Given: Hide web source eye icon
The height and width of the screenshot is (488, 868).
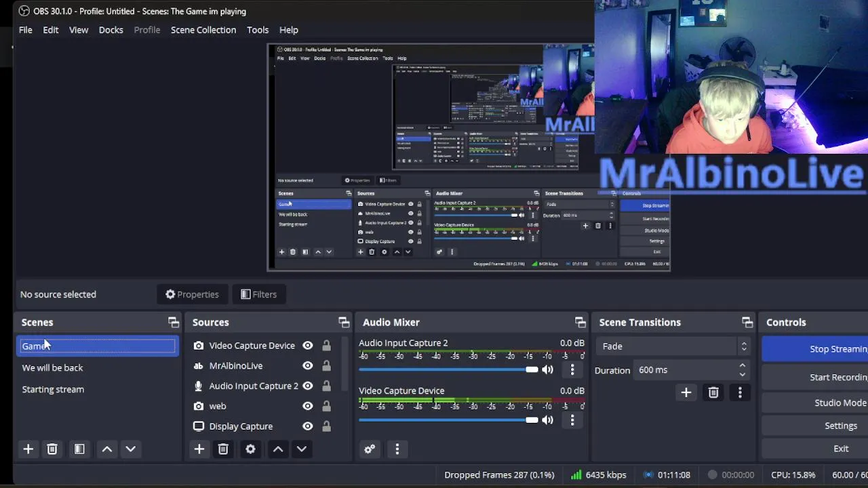Looking at the screenshot, I should pos(308,406).
